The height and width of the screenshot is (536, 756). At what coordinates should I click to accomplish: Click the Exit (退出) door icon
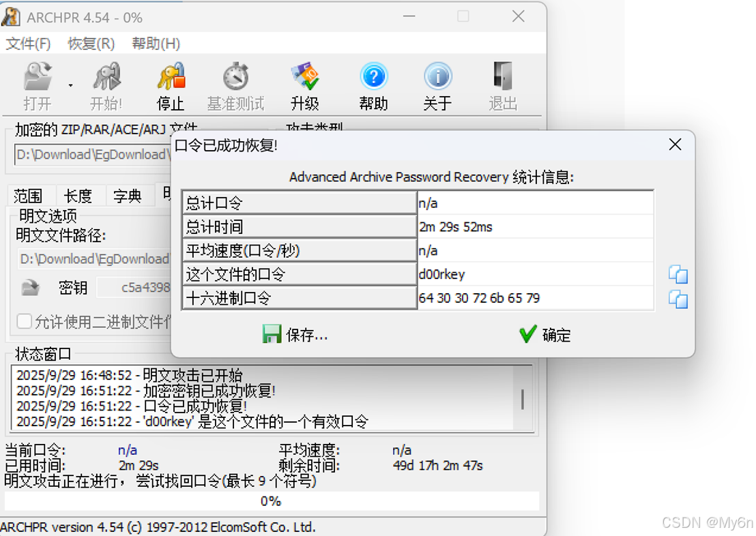click(503, 77)
